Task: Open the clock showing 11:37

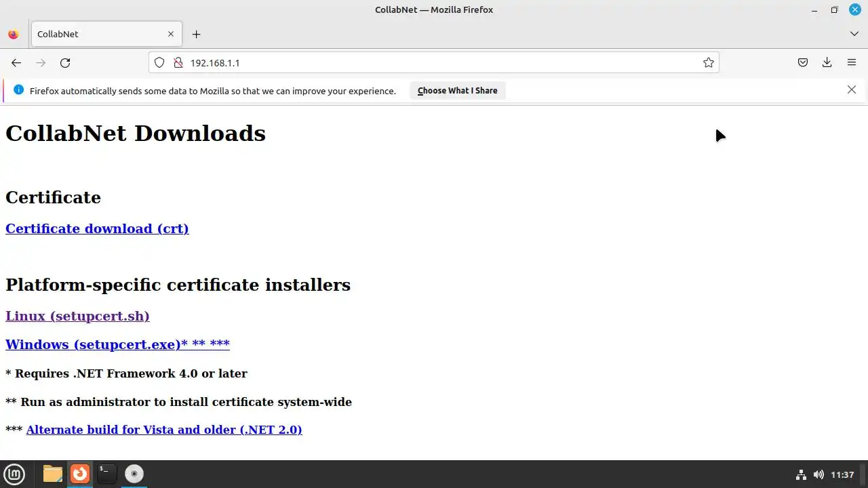Action: pyautogui.click(x=842, y=474)
